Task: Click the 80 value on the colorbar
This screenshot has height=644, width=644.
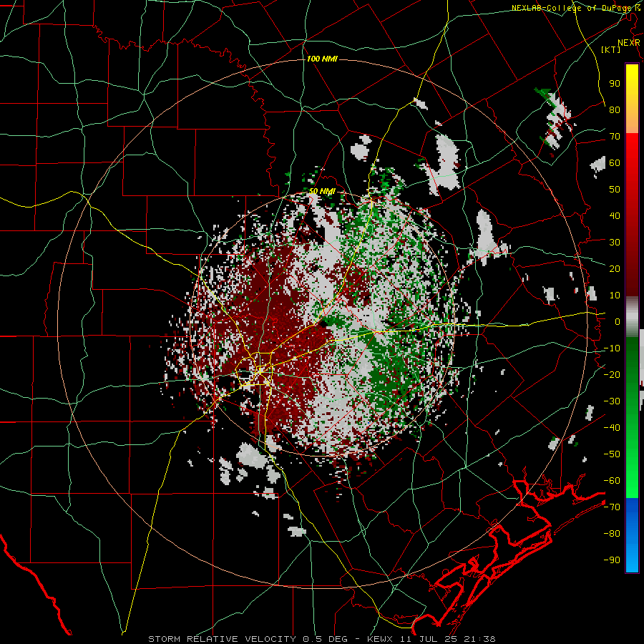Action: click(615, 110)
